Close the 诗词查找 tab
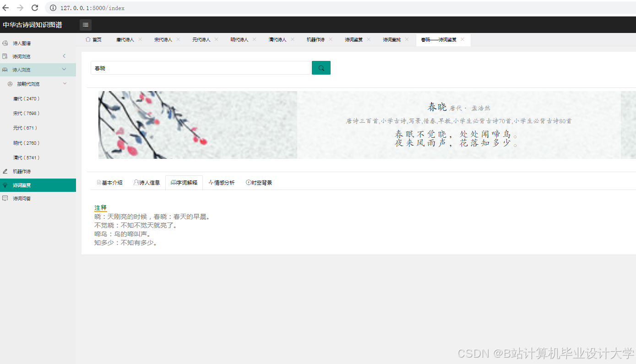This screenshot has height=364, width=636. (x=408, y=39)
